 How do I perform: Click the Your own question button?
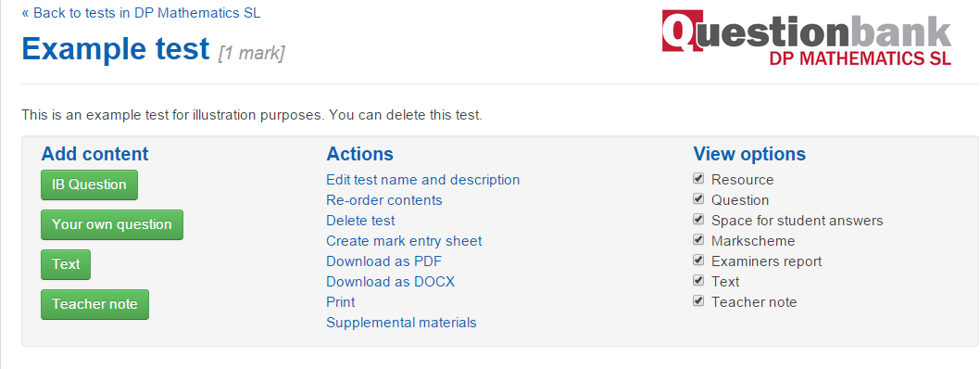click(x=112, y=224)
